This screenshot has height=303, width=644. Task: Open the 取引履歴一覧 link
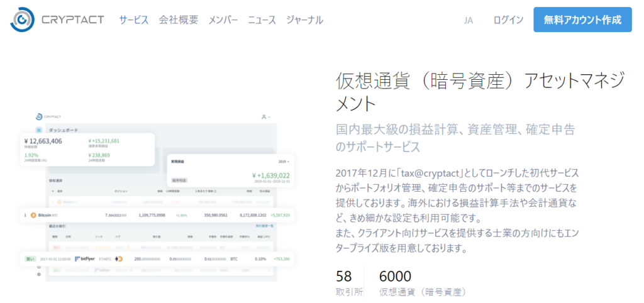264,226
